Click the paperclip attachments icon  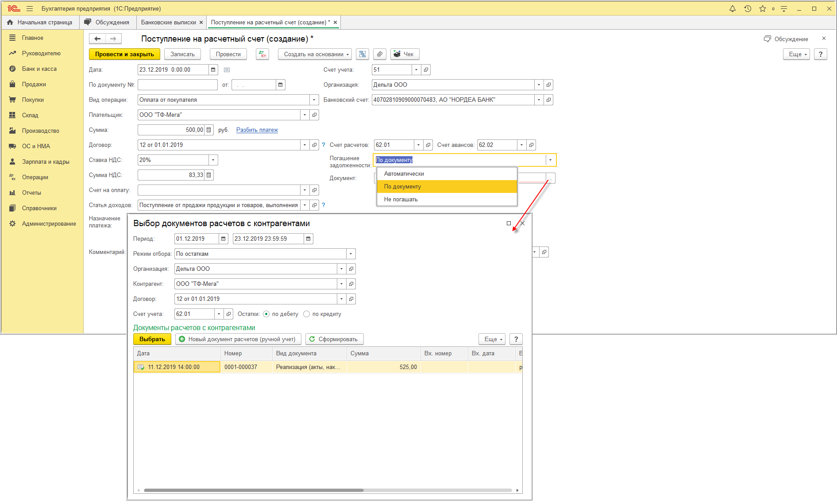(379, 54)
